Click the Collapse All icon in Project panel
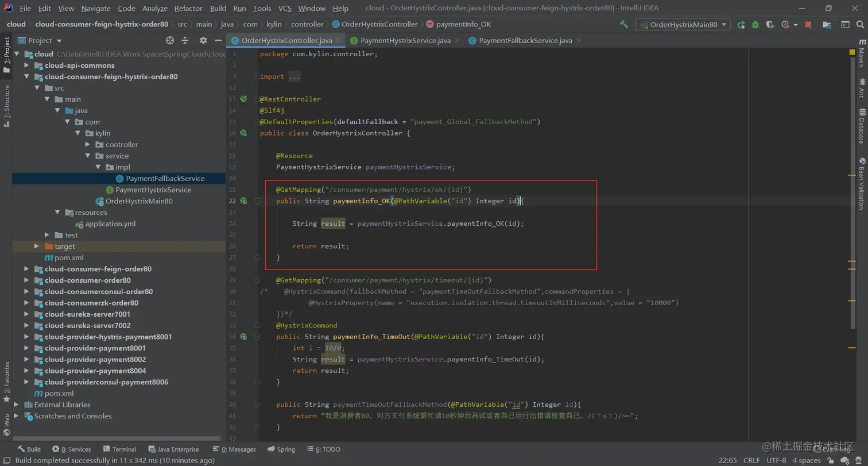Image resolution: width=868 pixels, height=466 pixels. pyautogui.click(x=185, y=40)
